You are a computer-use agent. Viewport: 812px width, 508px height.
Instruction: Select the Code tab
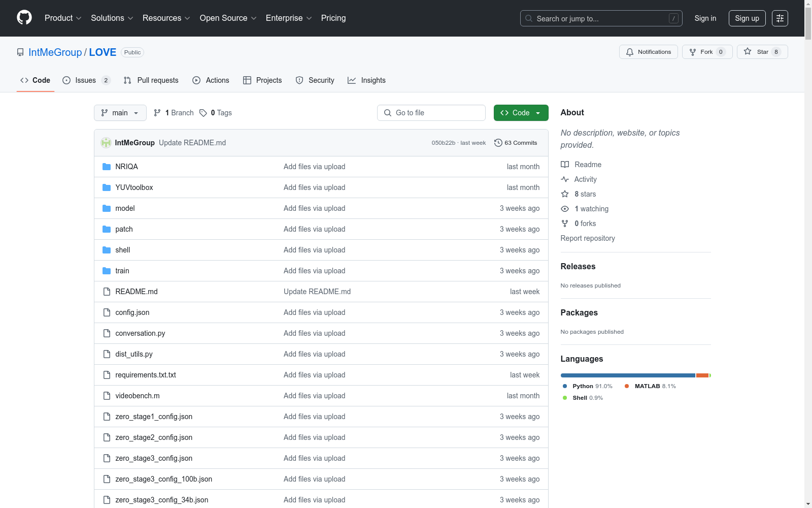click(x=36, y=80)
